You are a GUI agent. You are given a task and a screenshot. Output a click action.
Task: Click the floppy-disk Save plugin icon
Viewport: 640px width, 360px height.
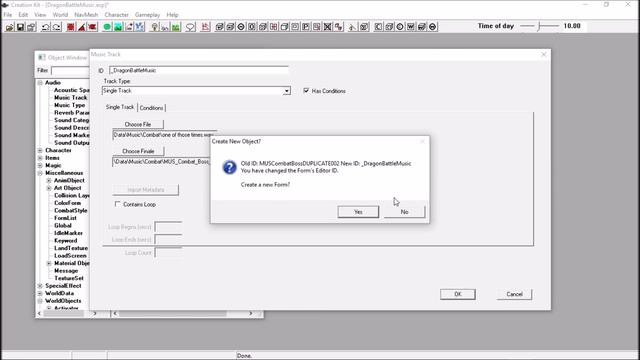pos(20,27)
